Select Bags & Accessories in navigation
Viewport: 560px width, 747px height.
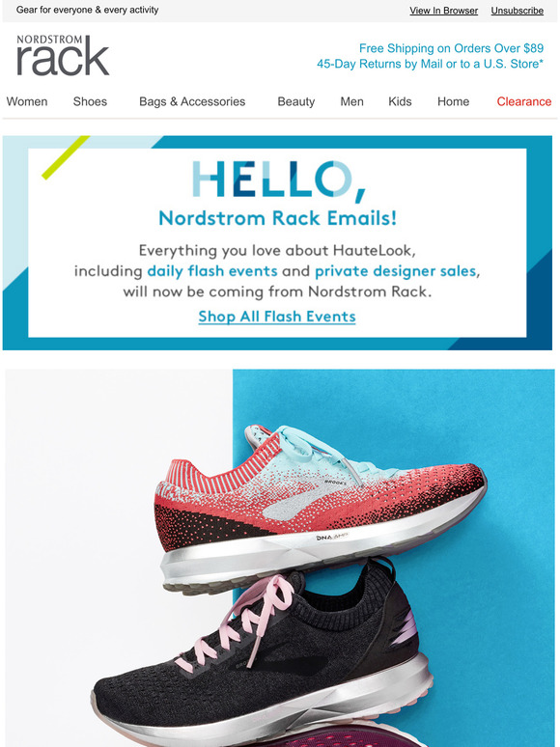pos(192,101)
